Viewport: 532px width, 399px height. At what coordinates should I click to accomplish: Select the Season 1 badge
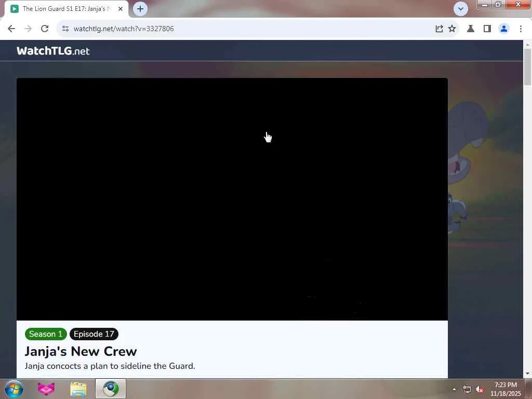(46, 334)
